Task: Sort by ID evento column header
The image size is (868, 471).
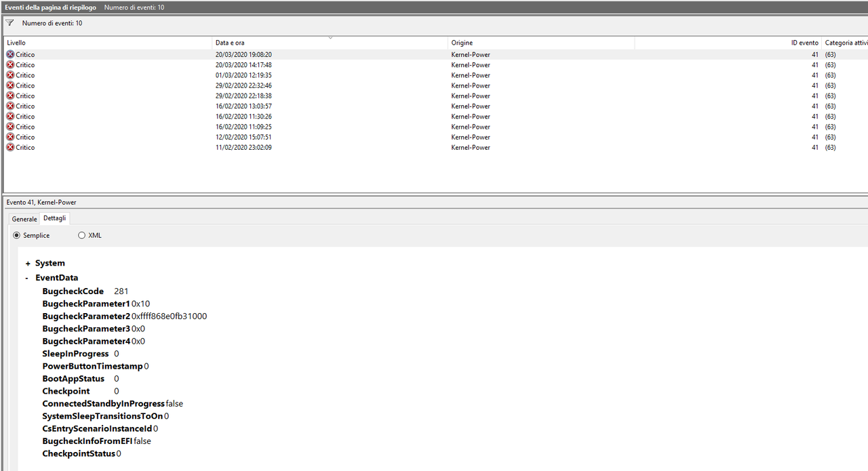Action: pos(728,43)
